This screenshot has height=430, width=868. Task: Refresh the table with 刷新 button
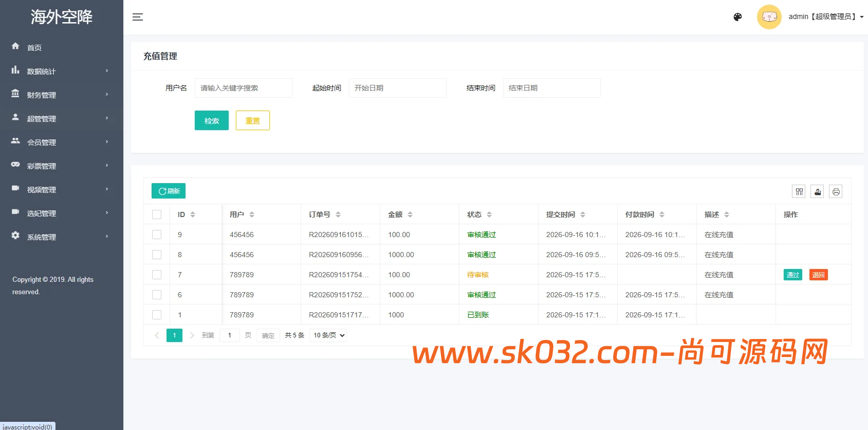coord(169,191)
